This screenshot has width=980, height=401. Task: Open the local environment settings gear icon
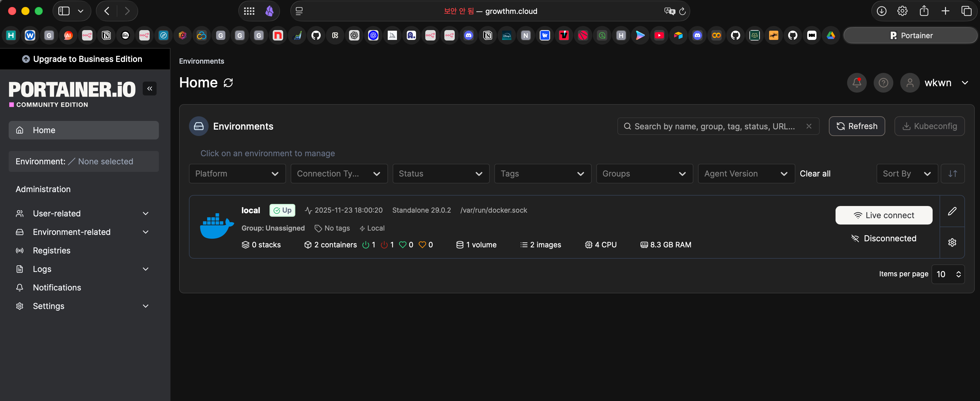point(952,242)
